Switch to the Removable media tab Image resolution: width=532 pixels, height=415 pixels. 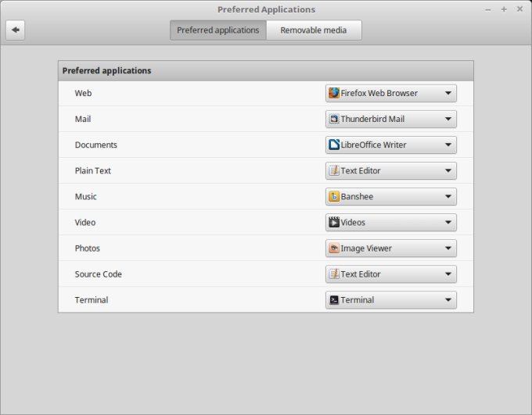tap(314, 30)
